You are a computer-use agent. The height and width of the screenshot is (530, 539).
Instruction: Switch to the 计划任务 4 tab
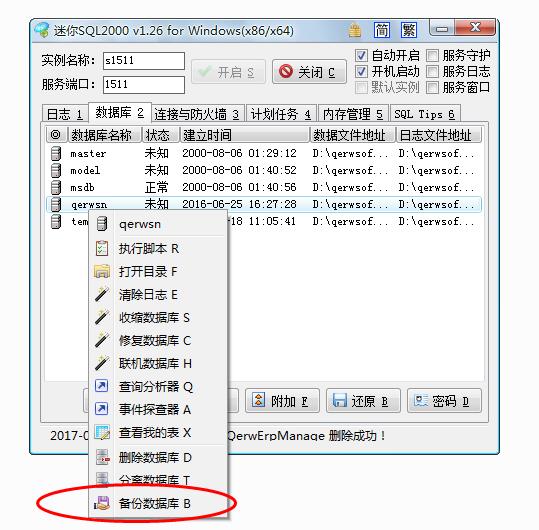281,114
